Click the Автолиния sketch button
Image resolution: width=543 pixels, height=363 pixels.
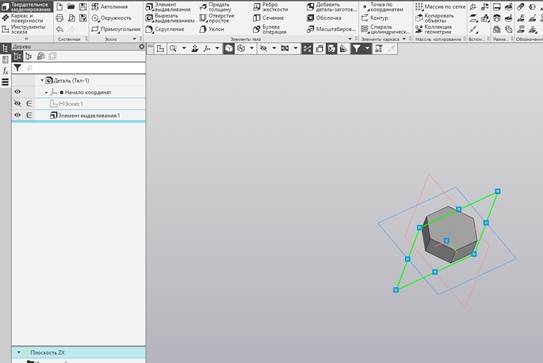[110, 7]
